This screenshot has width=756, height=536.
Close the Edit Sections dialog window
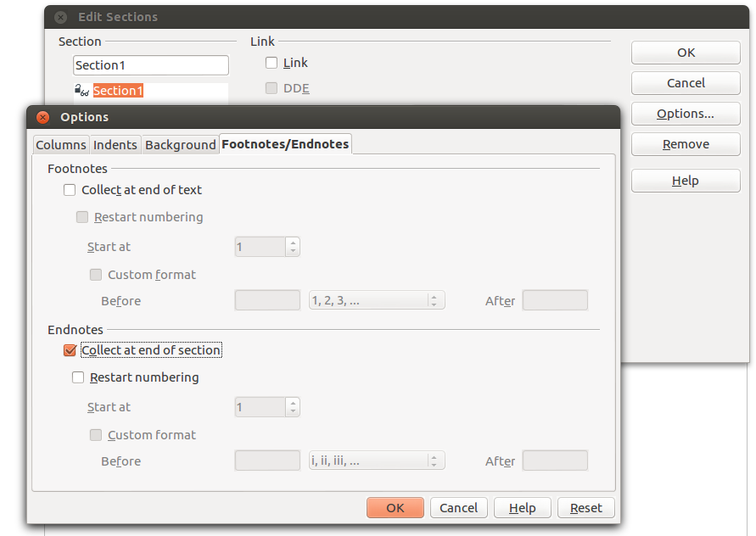tap(60, 17)
